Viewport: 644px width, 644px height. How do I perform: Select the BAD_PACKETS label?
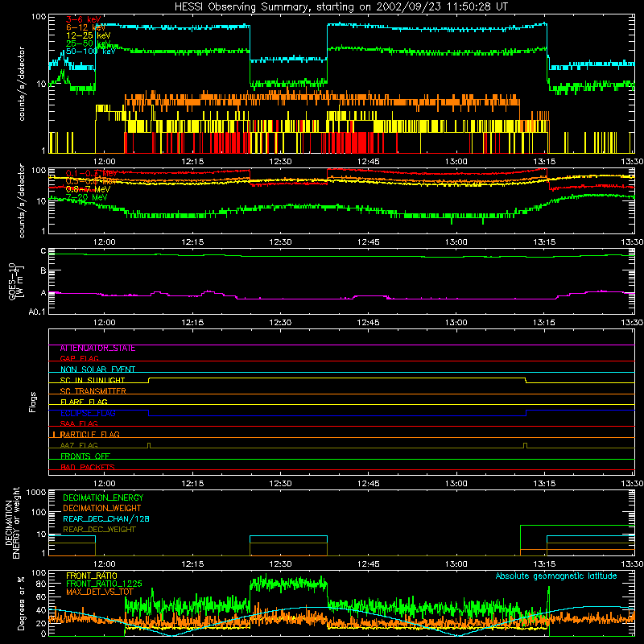[88, 467]
